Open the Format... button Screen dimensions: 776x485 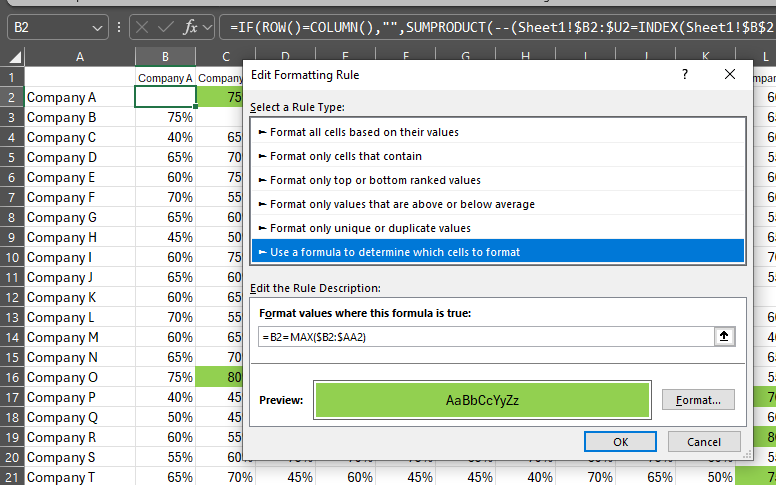coord(698,400)
